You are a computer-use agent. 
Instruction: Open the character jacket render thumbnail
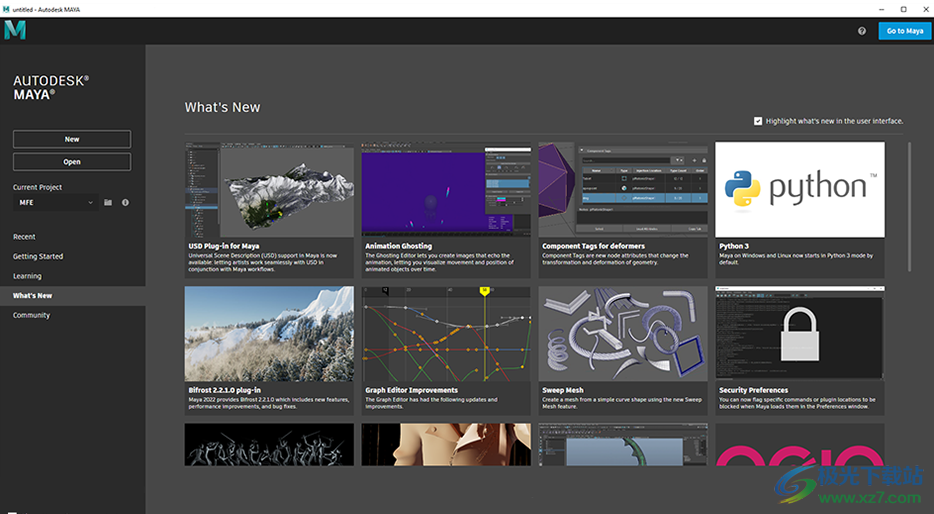click(x=446, y=445)
